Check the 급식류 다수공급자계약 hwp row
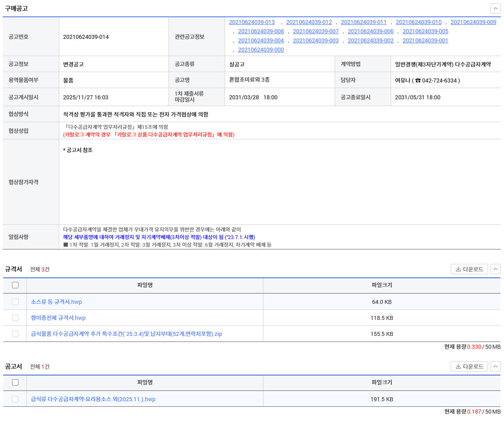The width and height of the screenshot is (504, 426). click(15, 399)
